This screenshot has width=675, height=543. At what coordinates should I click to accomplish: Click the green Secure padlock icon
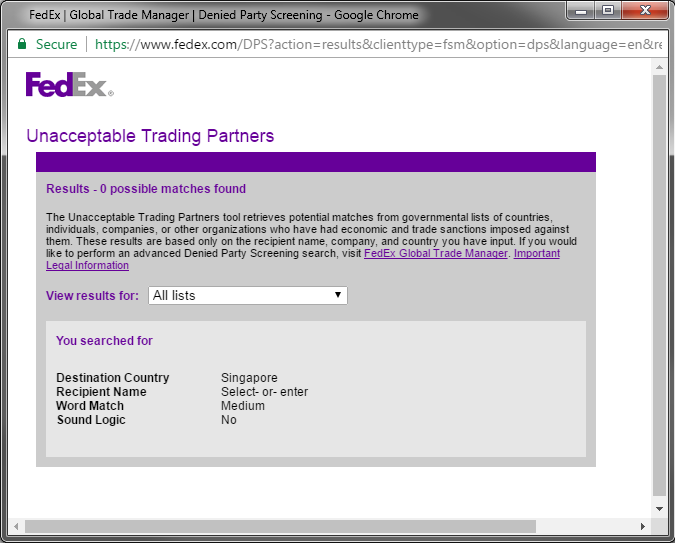(22, 44)
